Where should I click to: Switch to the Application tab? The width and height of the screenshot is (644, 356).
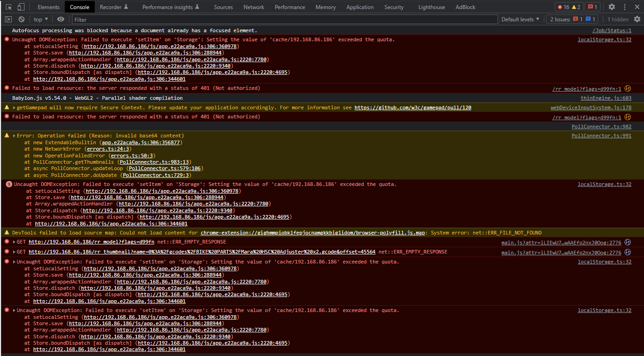360,7
